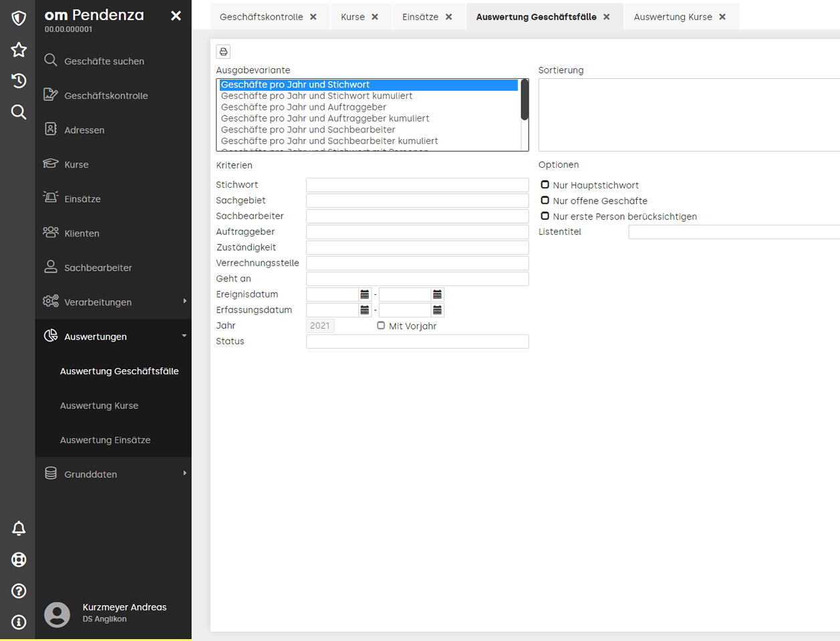Expand the Grunddaten submenu
Viewport: 840px width, 641px height.
coord(114,475)
